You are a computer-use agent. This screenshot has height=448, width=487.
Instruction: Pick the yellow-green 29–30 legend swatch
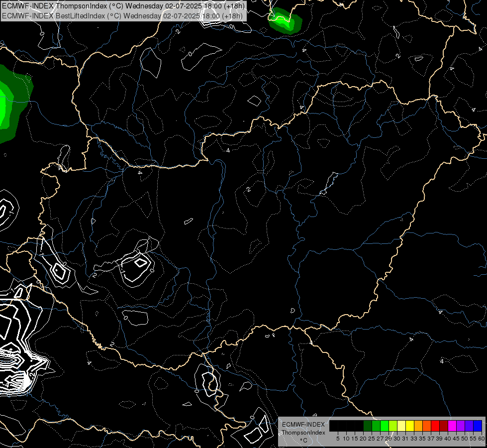point(393,426)
